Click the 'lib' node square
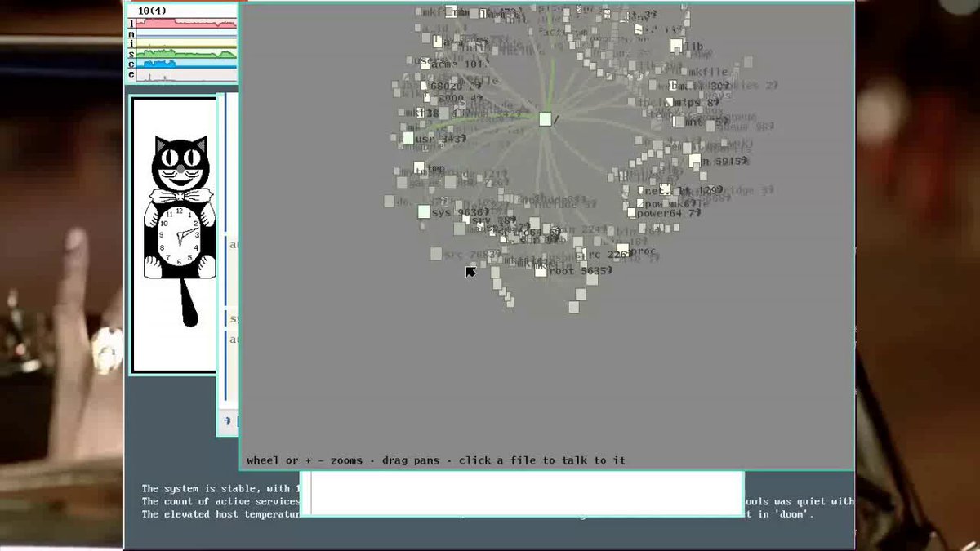Viewport: 980px width, 551px height. click(x=676, y=46)
